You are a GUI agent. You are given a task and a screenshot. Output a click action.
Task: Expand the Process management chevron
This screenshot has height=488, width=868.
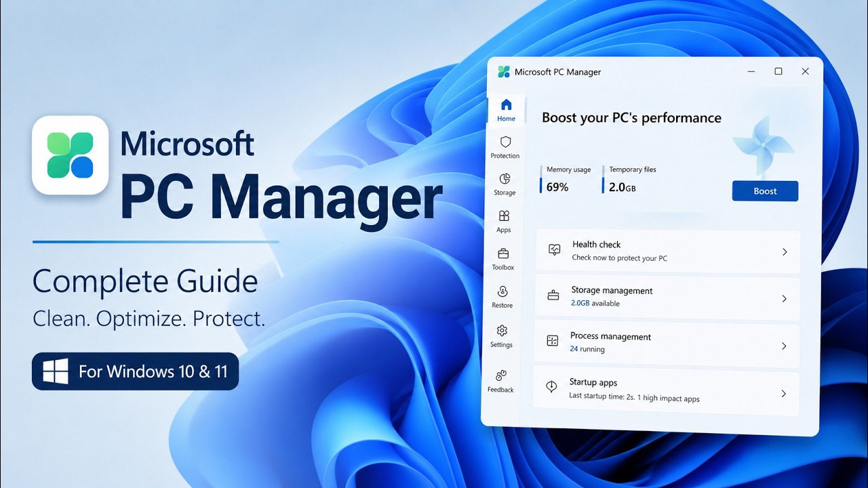coord(784,346)
